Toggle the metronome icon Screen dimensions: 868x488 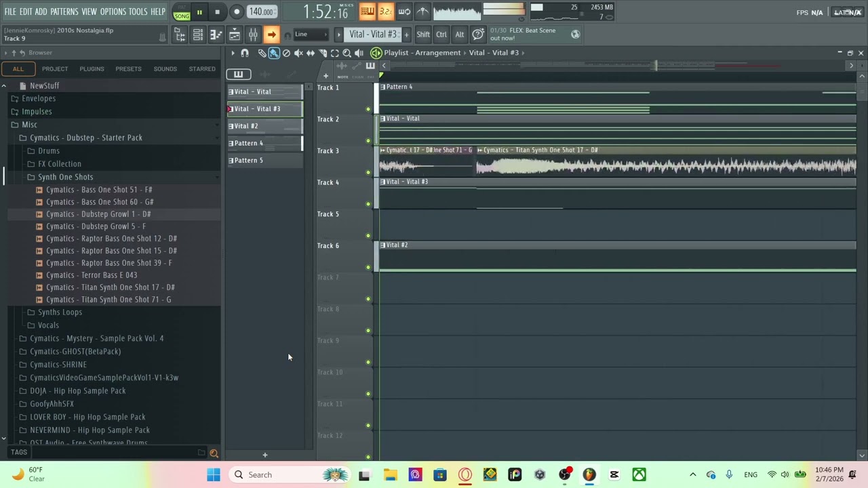tap(422, 12)
